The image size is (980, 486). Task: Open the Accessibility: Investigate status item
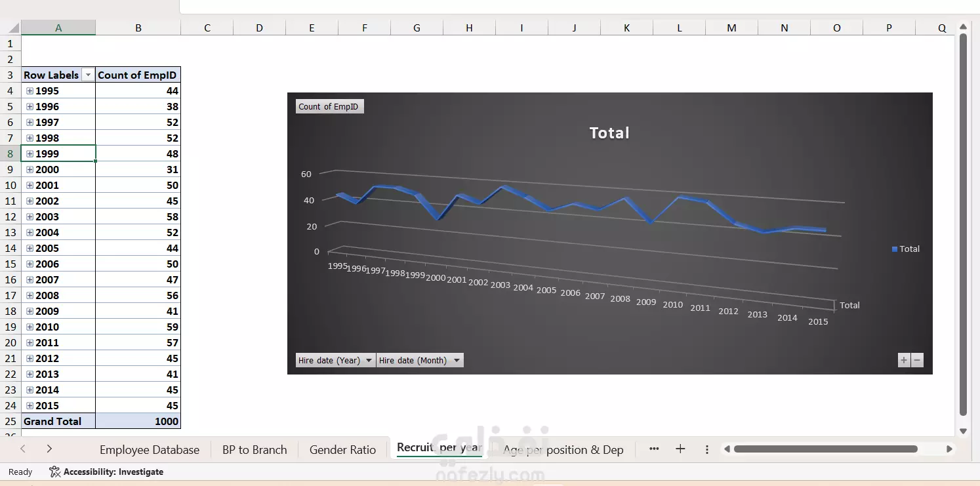(x=106, y=472)
